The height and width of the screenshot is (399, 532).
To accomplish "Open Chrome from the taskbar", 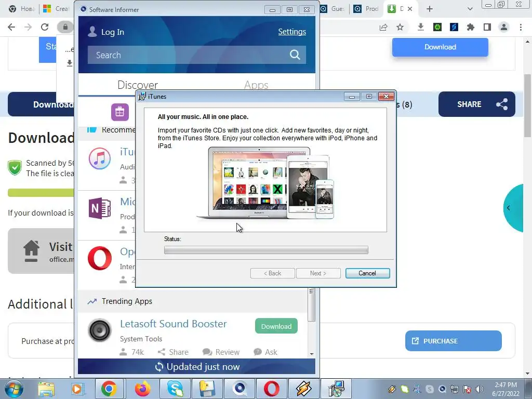I will (109, 389).
